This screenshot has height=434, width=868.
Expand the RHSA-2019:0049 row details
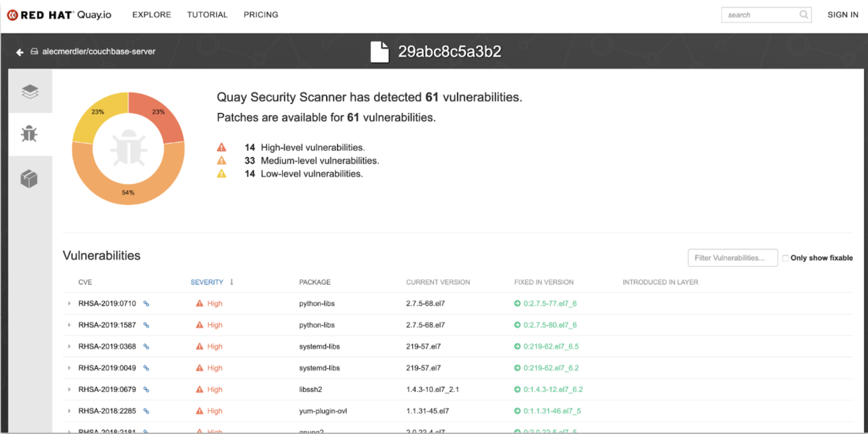[69, 368]
